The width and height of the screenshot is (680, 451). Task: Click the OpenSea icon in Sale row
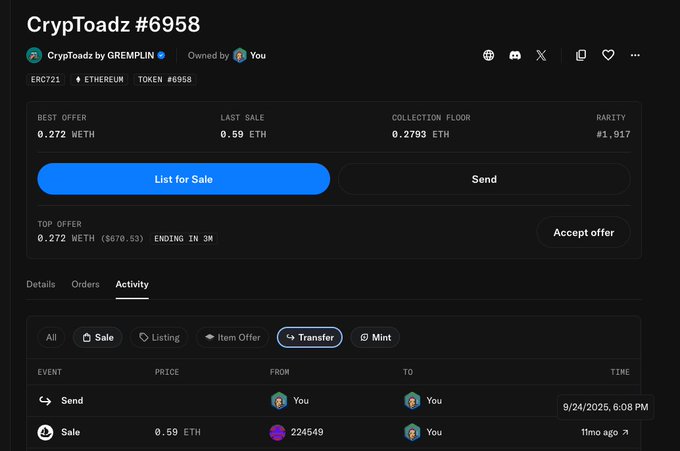point(45,432)
